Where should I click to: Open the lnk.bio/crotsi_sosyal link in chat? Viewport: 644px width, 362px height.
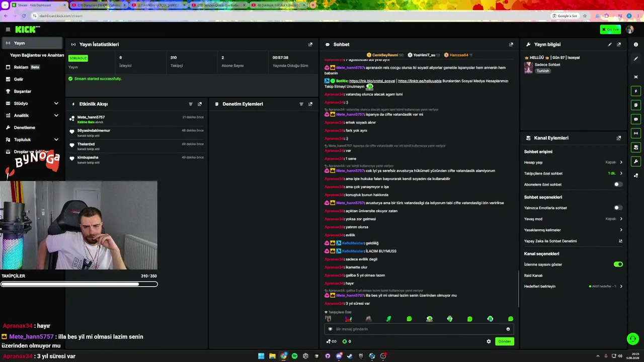[x=372, y=81]
